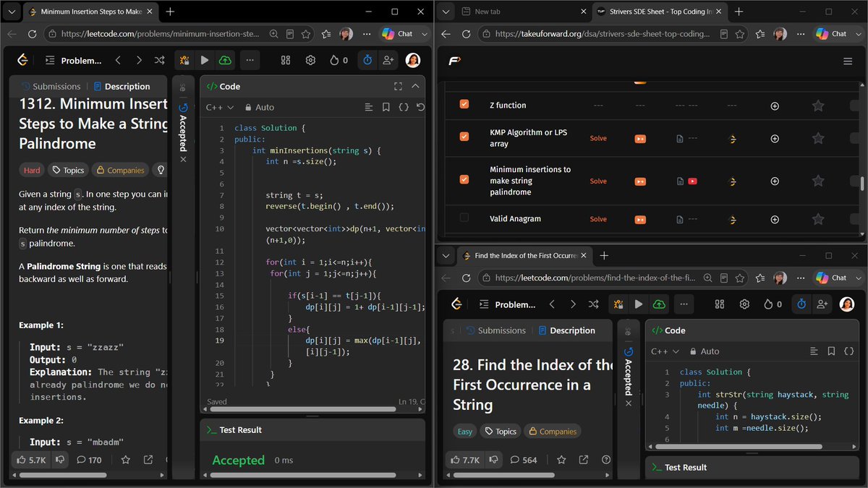This screenshot has height=488, width=868.
Task: Uncheck the Z function checkbox
Action: click(464, 105)
